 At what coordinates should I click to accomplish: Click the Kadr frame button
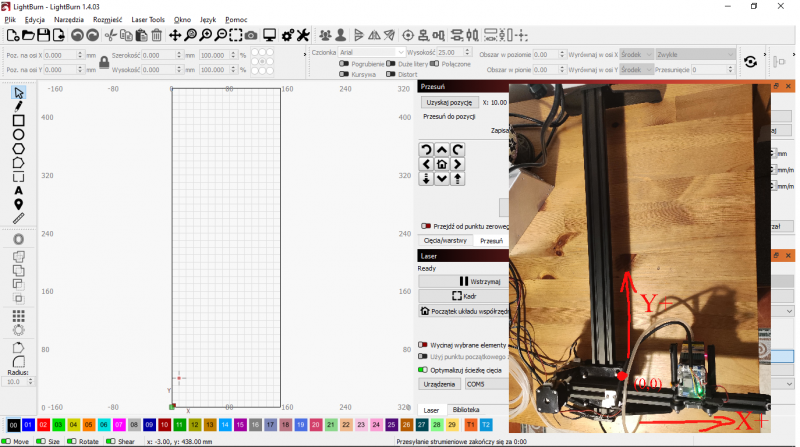click(464, 296)
